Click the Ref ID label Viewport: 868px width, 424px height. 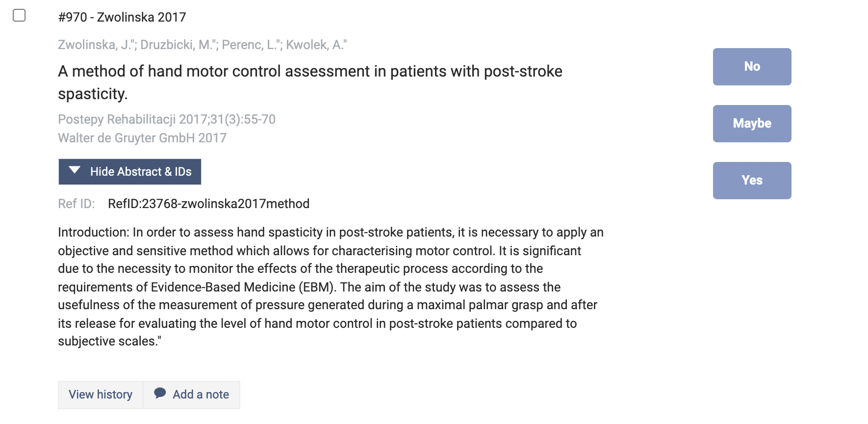pyautogui.click(x=76, y=204)
